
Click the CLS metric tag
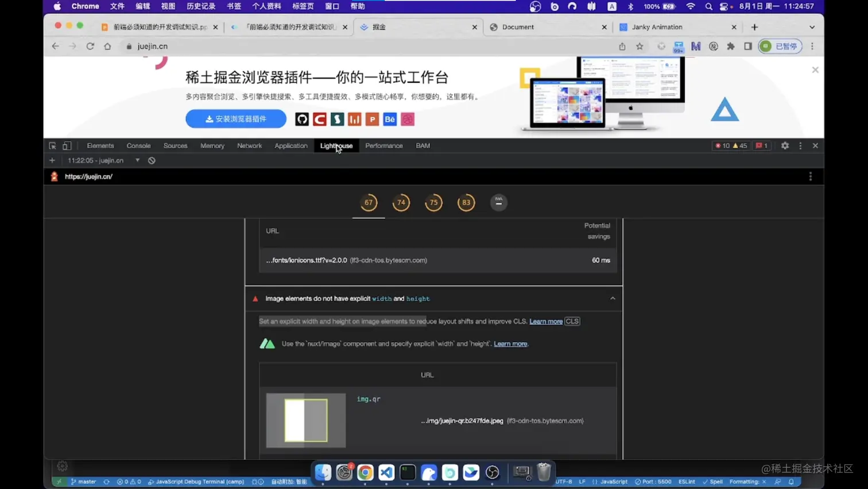click(572, 321)
